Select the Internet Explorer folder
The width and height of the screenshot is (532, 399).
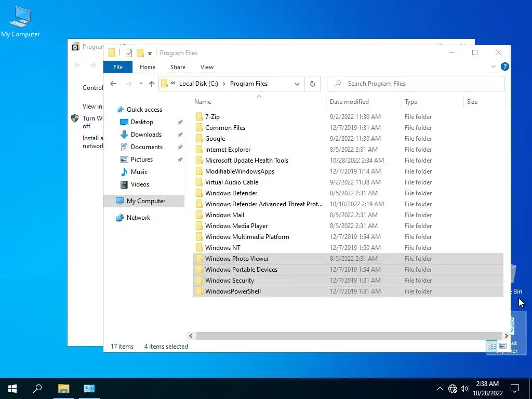point(228,149)
